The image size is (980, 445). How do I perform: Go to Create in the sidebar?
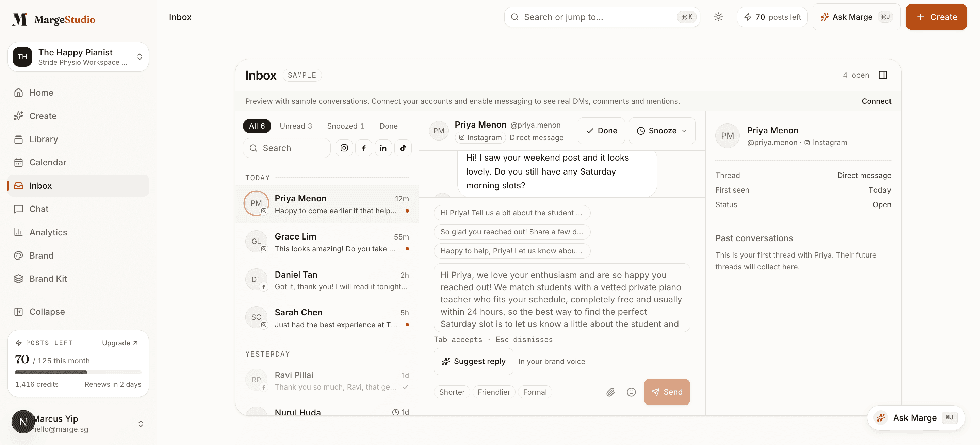click(x=78, y=116)
